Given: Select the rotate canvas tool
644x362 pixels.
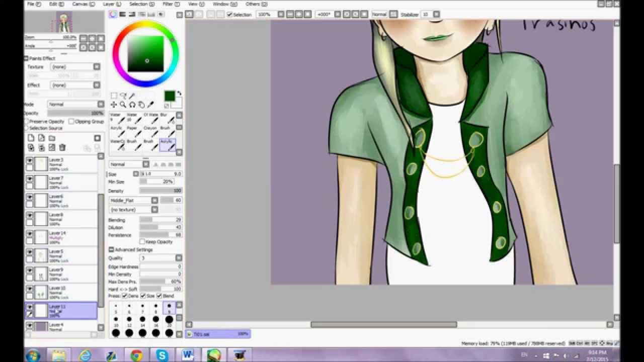Looking at the screenshot, I should pyautogui.click(x=132, y=105).
